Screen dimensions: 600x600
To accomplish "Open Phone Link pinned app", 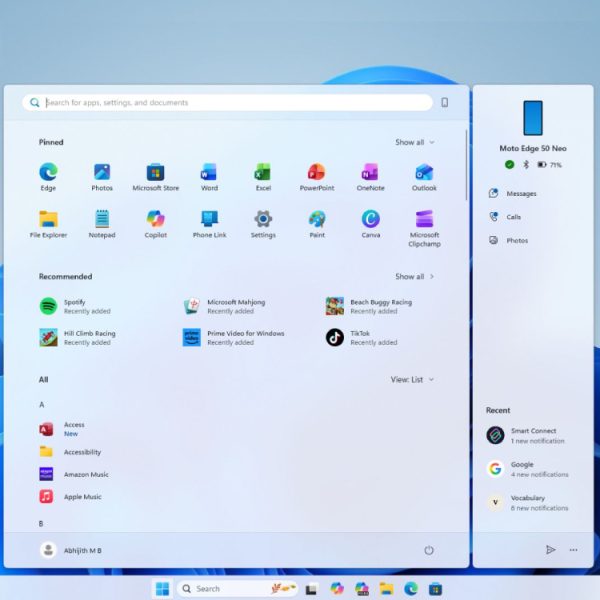I will pyautogui.click(x=209, y=224).
